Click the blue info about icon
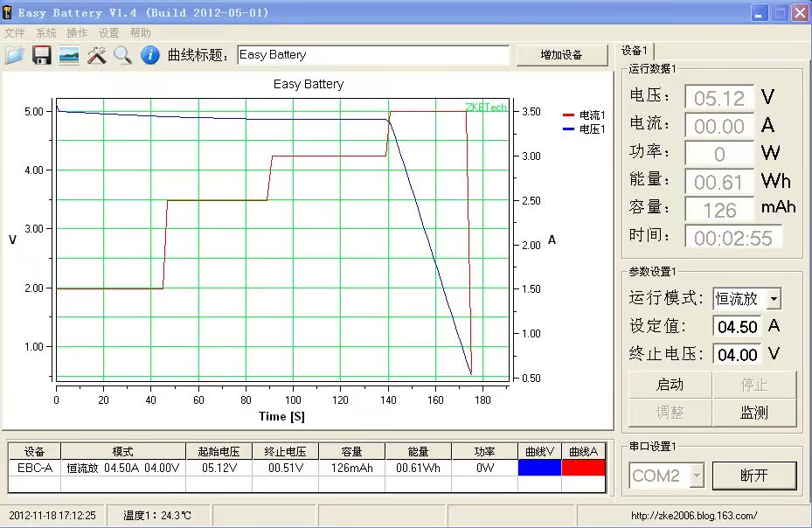Screen dimensions: 812x528 click(x=150, y=55)
